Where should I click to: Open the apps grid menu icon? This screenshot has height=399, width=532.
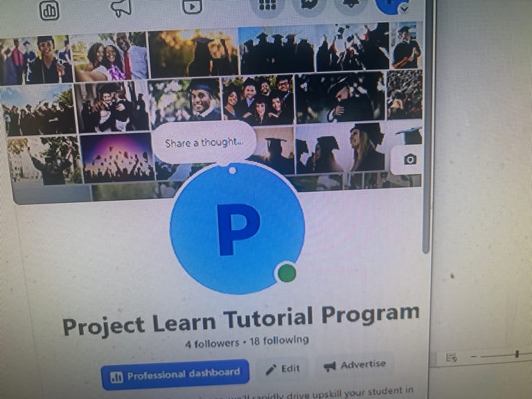tap(267, 6)
